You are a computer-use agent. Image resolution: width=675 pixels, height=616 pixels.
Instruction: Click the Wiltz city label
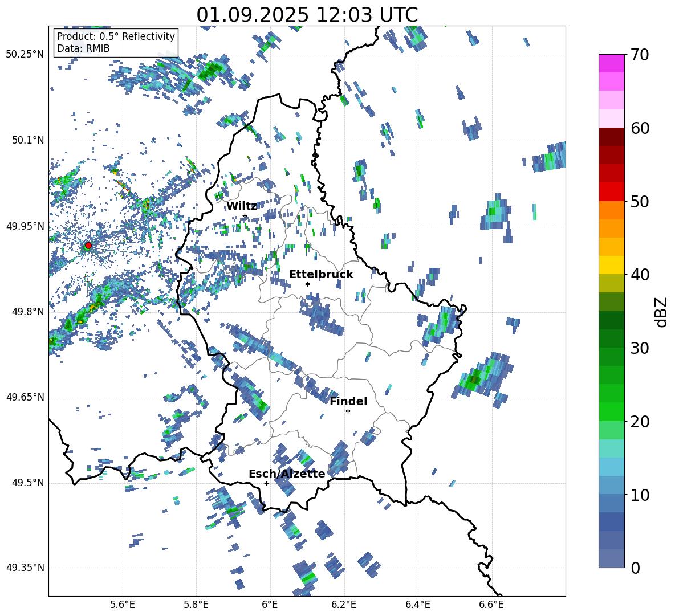point(242,206)
